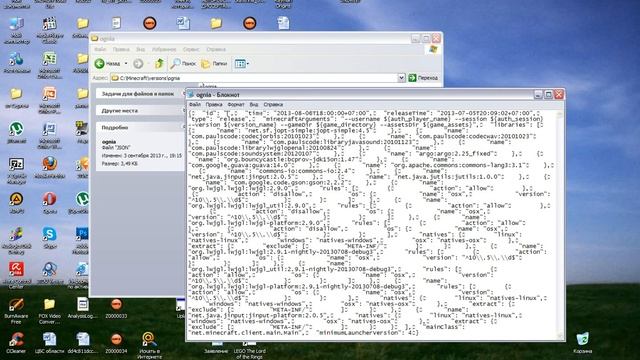This screenshot has height=360, width=640.
Task: Open Файл menu in Explorer window
Action: click(100, 49)
